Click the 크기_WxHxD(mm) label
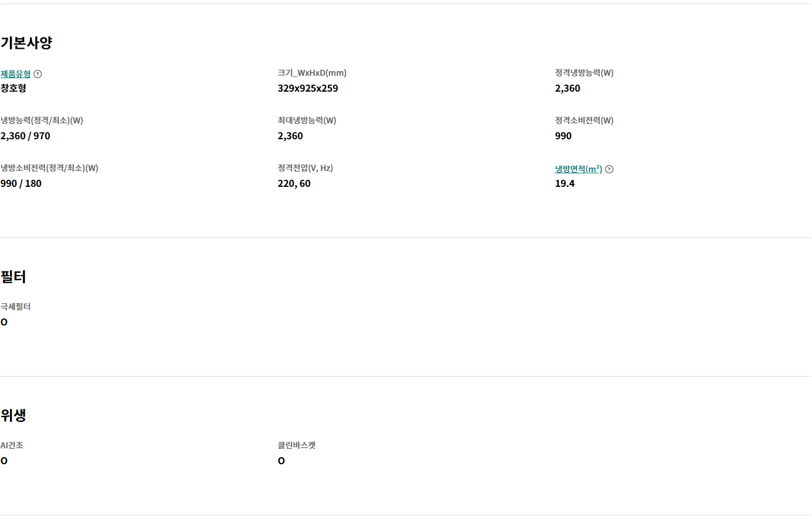Image resolution: width=812 pixels, height=520 pixels. tap(312, 73)
